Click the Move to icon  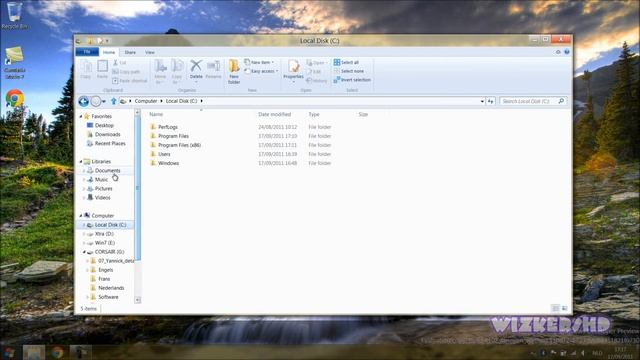pyautogui.click(x=160, y=71)
